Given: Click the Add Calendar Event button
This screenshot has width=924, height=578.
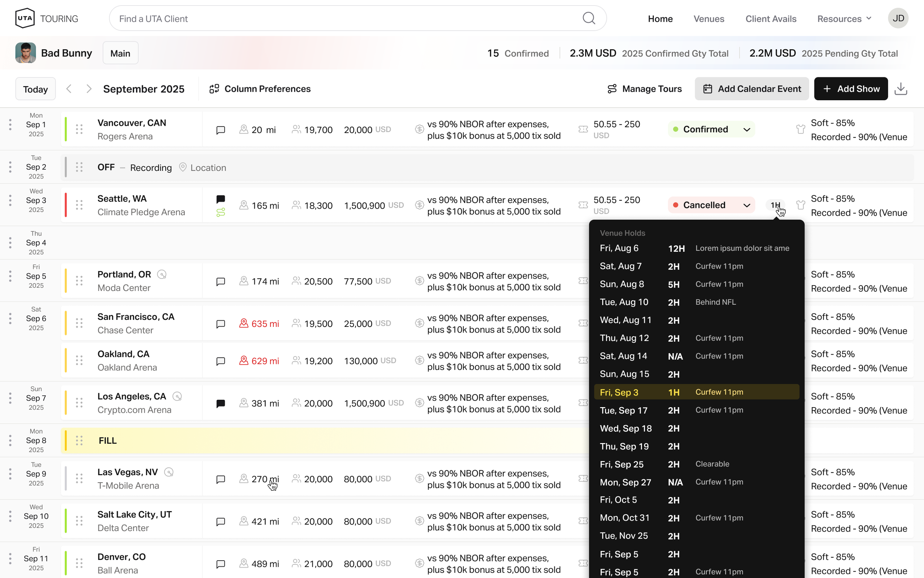Looking at the screenshot, I should (x=751, y=89).
